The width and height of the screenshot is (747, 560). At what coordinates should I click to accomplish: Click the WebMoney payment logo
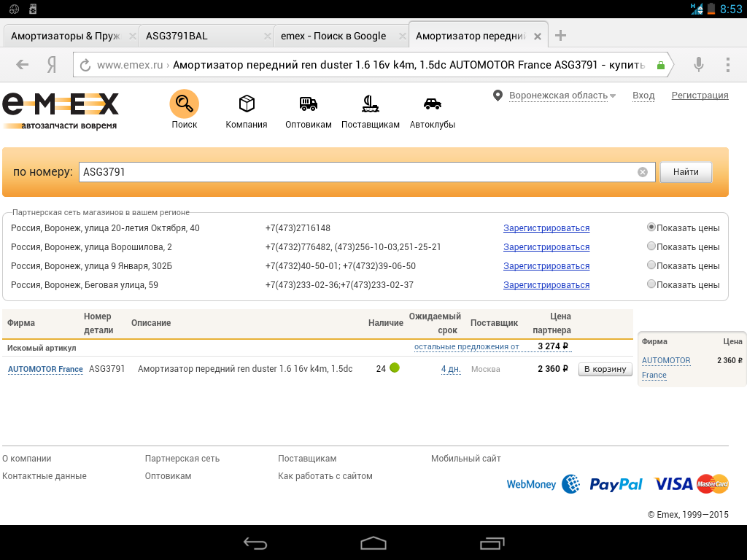coord(543,484)
